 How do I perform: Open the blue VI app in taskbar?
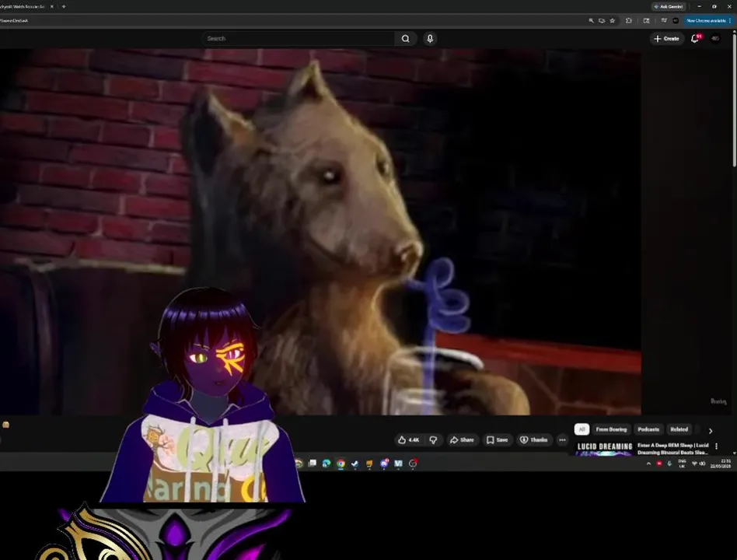pyautogui.click(x=398, y=464)
